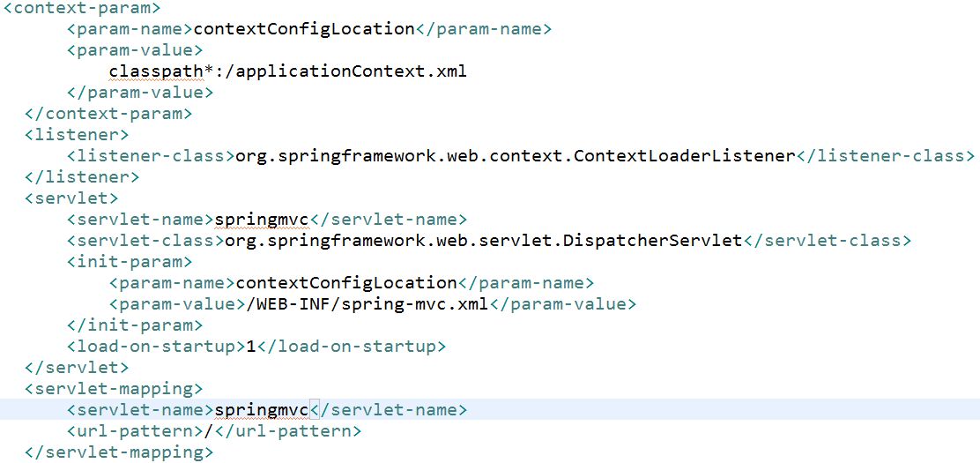Image resolution: width=980 pixels, height=463 pixels.
Task: Click the classpath*:/applicationContext.xml value
Action: point(288,72)
